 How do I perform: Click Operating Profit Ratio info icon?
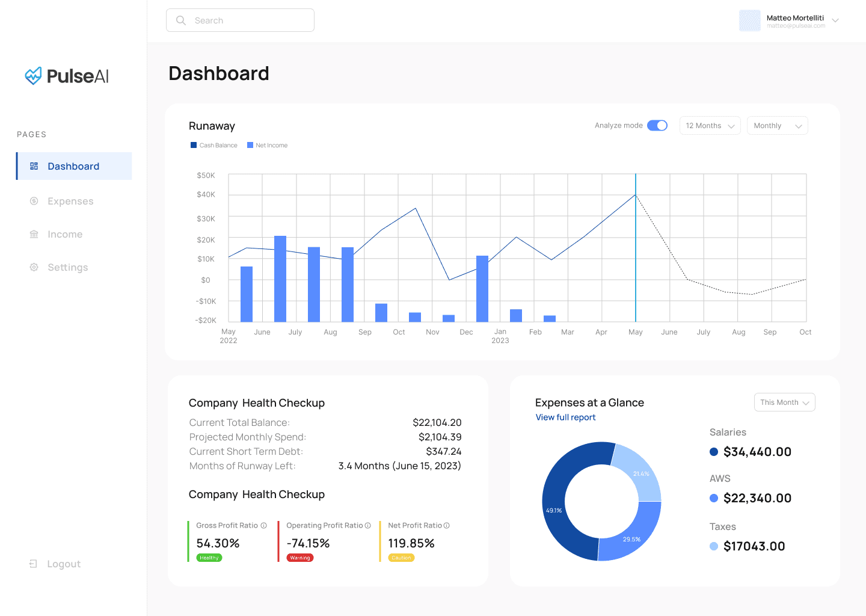click(368, 526)
